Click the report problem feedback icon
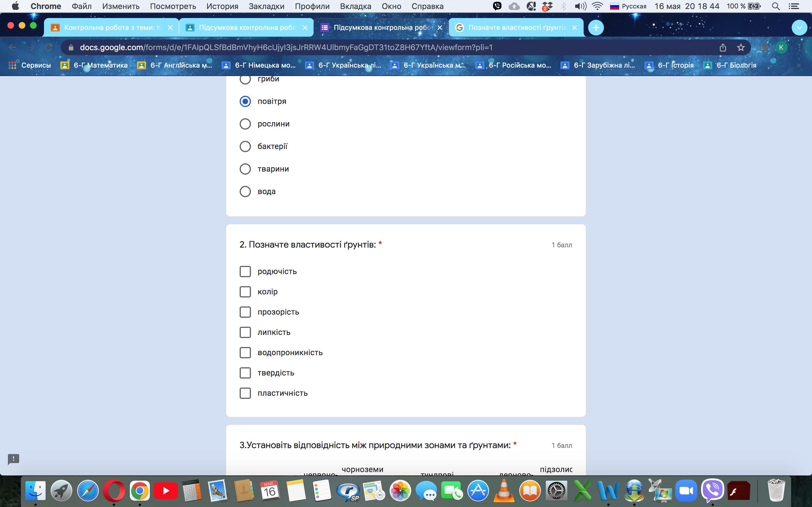 pos(14,459)
